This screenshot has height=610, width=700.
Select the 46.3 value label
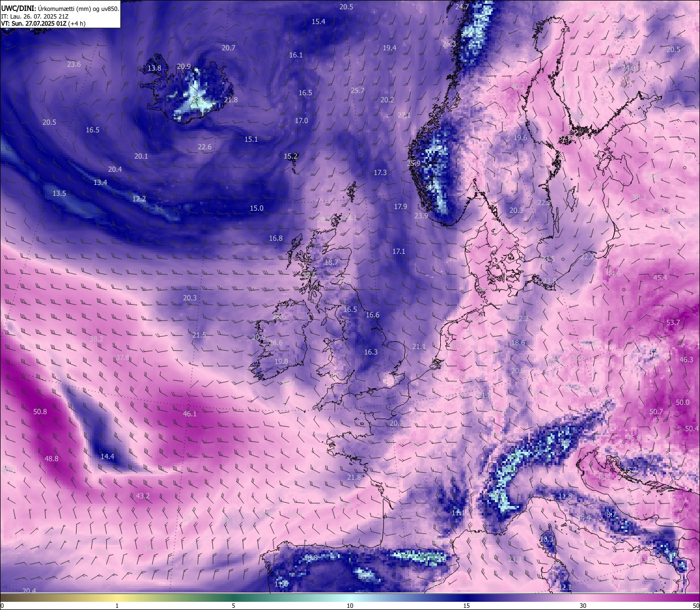tap(686, 360)
